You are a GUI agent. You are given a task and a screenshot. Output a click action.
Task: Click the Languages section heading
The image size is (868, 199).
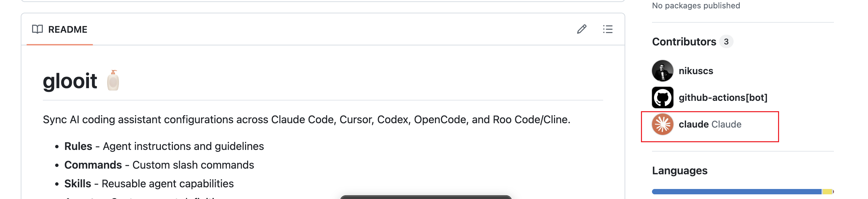pos(680,171)
